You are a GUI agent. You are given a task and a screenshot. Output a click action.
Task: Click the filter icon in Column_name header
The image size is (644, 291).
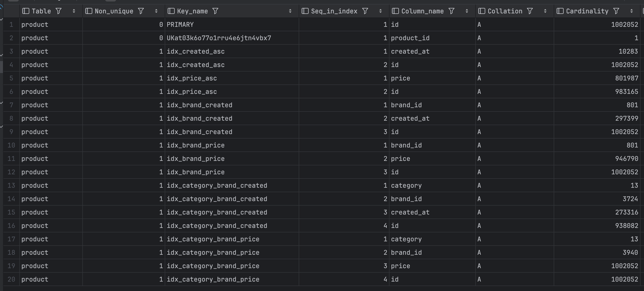pos(451,11)
